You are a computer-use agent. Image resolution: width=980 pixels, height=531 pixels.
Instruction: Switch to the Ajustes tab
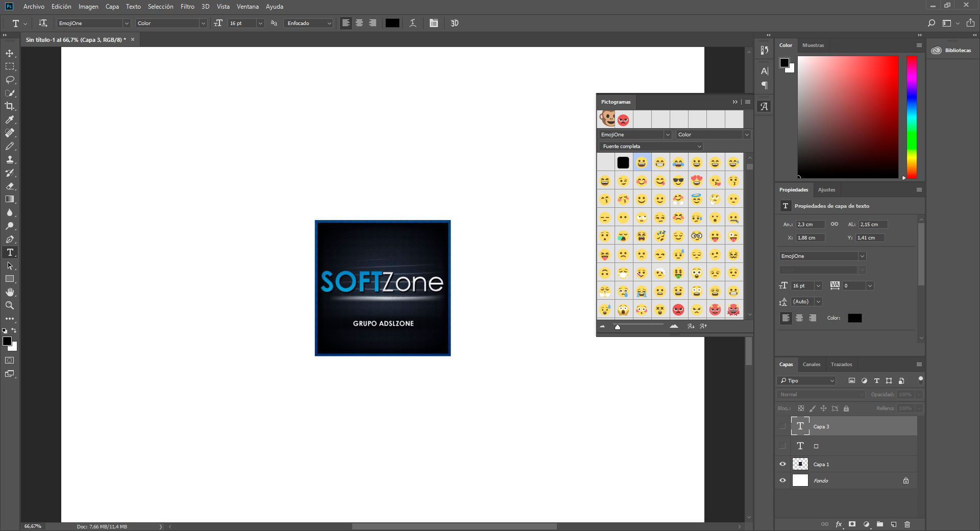click(826, 190)
